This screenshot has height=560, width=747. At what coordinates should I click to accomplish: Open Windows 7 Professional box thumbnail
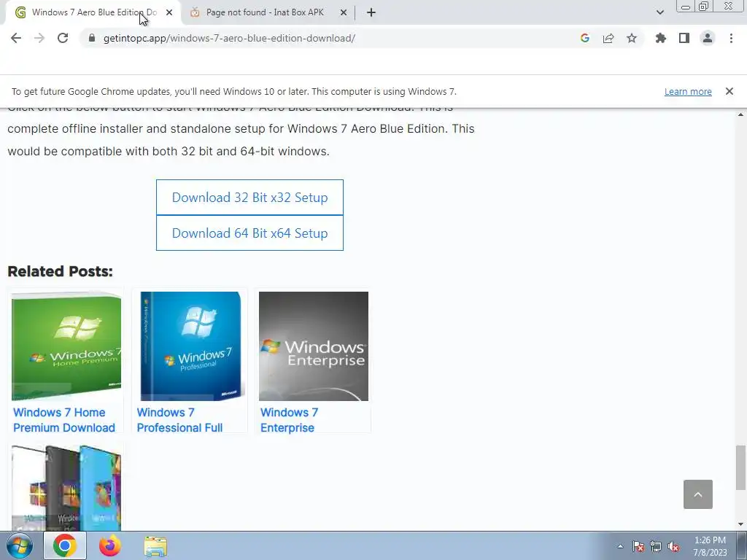190,346
